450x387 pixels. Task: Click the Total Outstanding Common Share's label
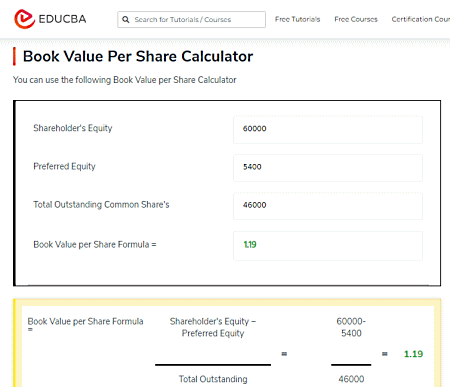pyautogui.click(x=101, y=204)
